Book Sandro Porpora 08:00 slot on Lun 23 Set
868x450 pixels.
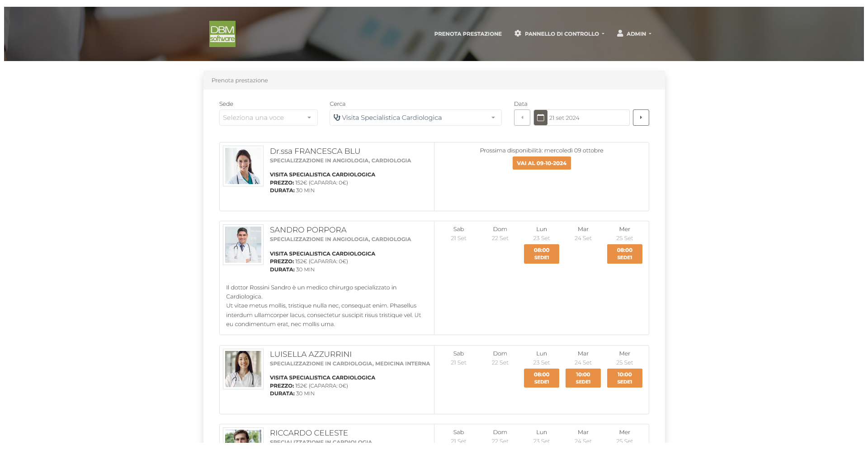coord(542,254)
